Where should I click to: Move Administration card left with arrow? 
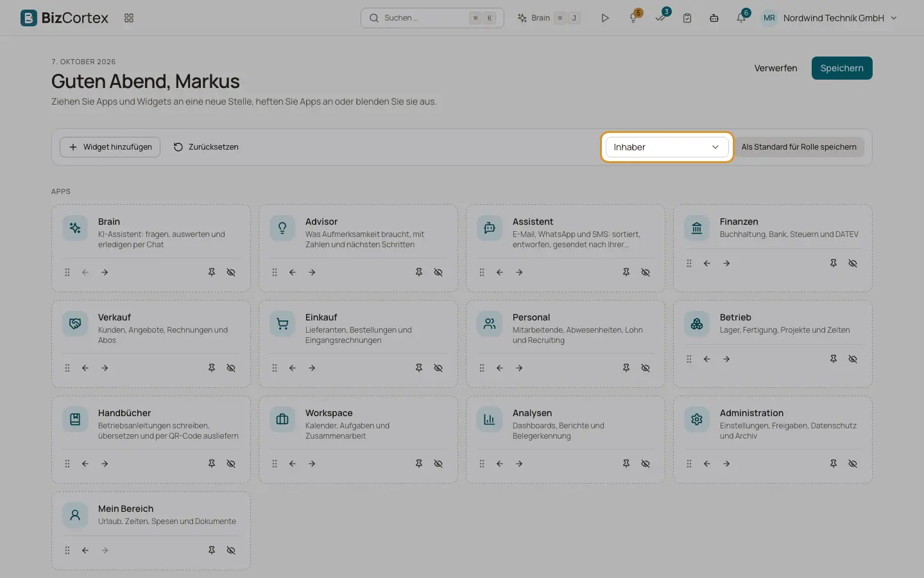click(707, 464)
